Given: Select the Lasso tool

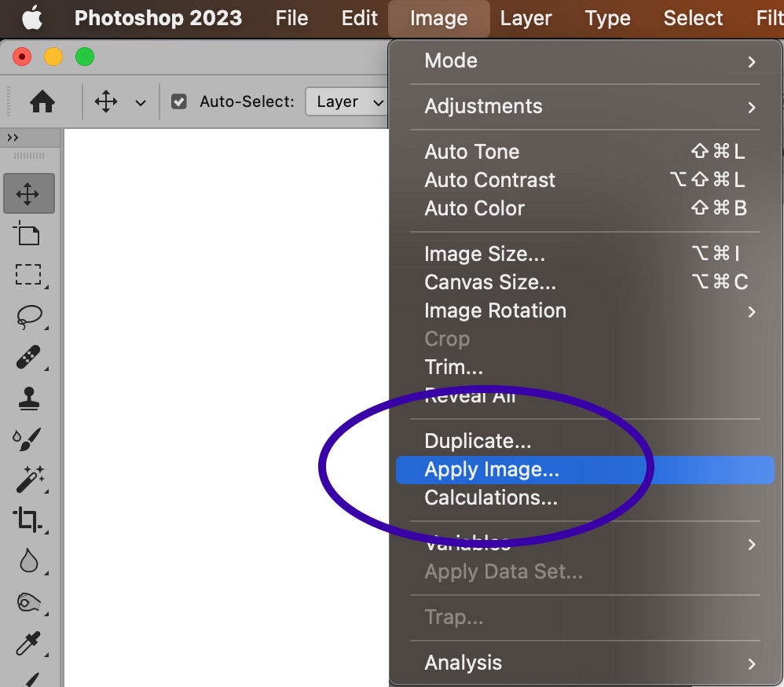Looking at the screenshot, I should [28, 316].
